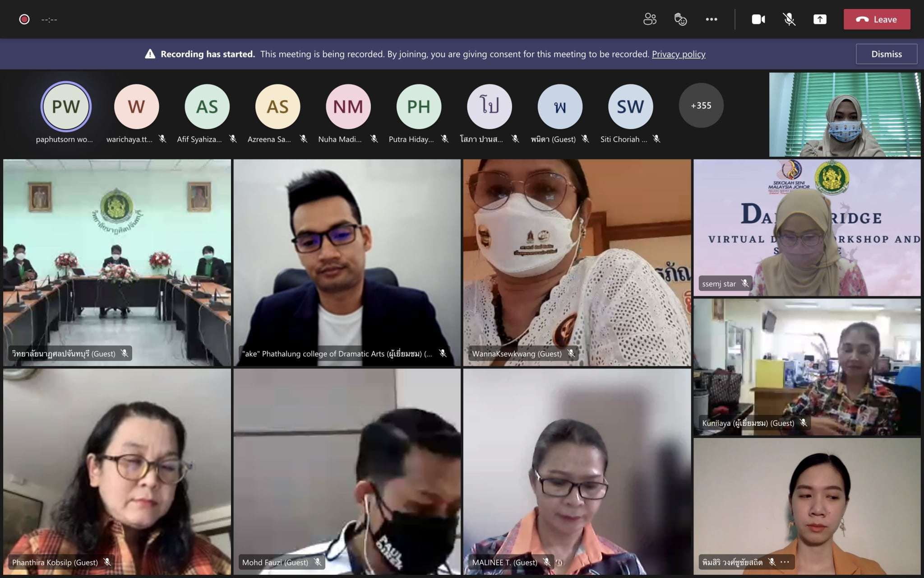Click muted mic icon beside Mohd Fauzi
Screen dimensions: 924x578
(x=318, y=562)
